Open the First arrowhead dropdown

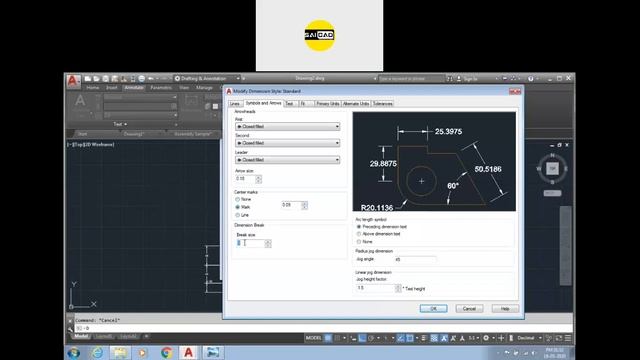pyautogui.click(x=287, y=127)
